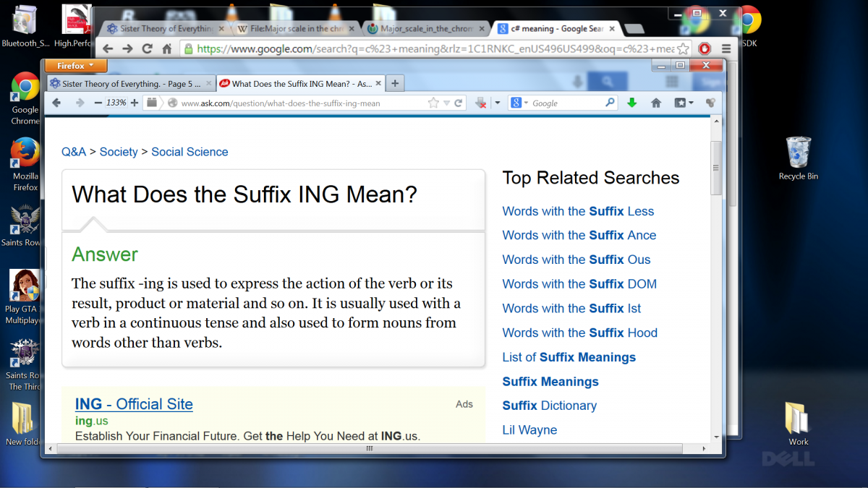This screenshot has width=868, height=488.
Task: Reload the ask.com page
Action: (x=459, y=103)
